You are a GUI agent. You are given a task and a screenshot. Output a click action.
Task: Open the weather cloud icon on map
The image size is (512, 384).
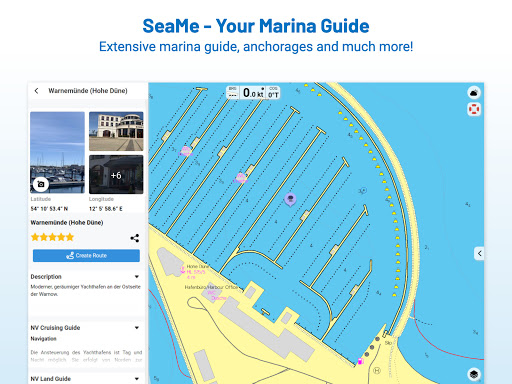474,93
